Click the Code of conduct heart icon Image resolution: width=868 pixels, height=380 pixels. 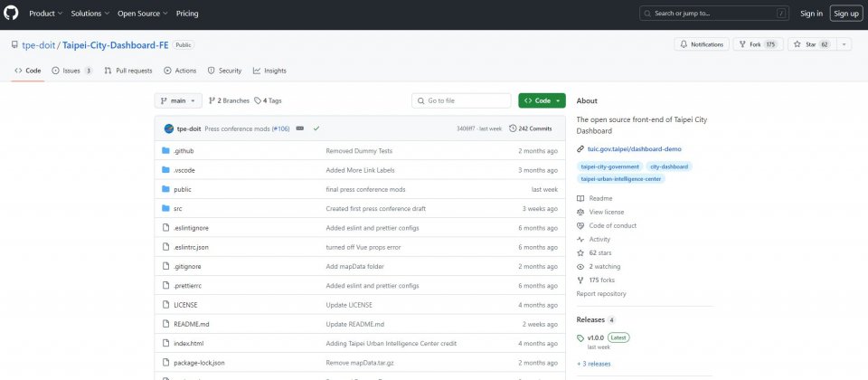click(580, 225)
